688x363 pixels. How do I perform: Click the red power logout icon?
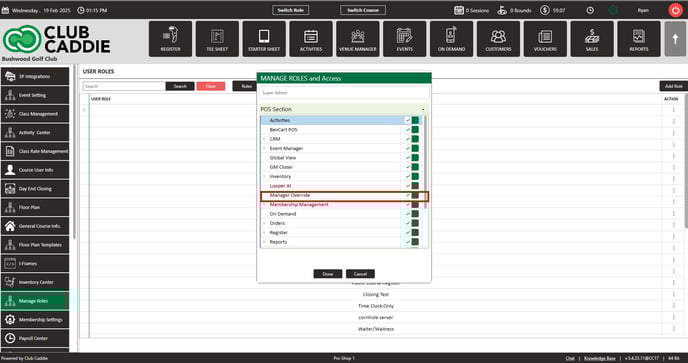point(675,10)
